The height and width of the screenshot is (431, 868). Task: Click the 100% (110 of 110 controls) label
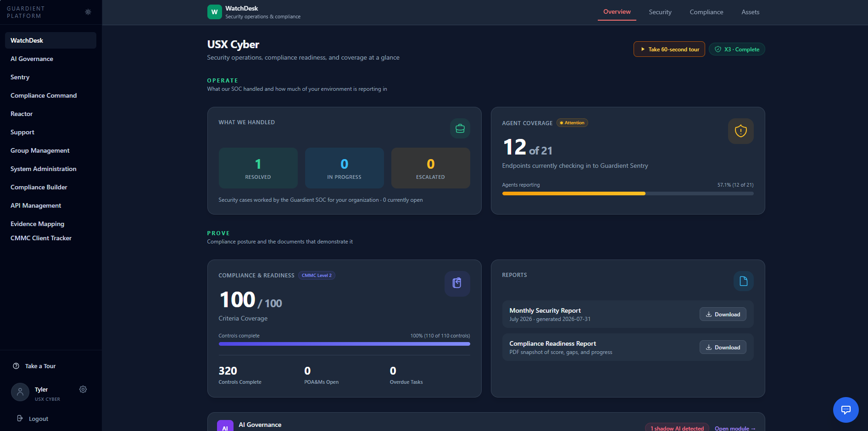tap(440, 336)
